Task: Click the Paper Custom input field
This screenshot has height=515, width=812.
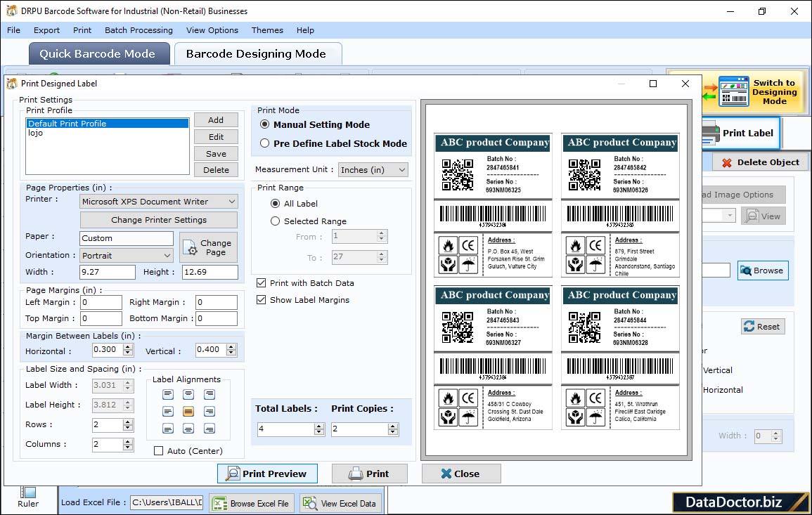Action: tap(127, 238)
